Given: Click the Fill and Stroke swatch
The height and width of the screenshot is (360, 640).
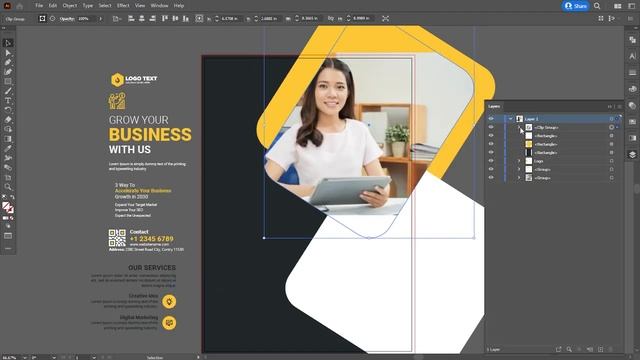Looking at the screenshot, I should click(8, 207).
